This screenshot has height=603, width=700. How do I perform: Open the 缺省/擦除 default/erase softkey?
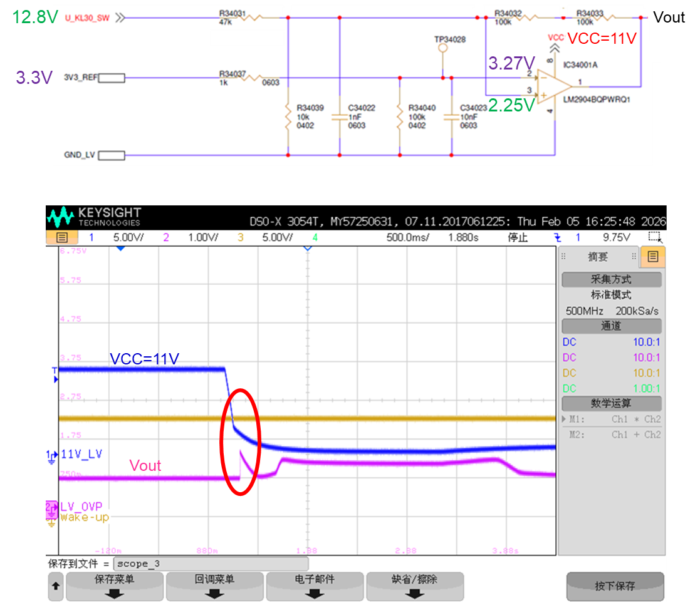[x=415, y=587]
